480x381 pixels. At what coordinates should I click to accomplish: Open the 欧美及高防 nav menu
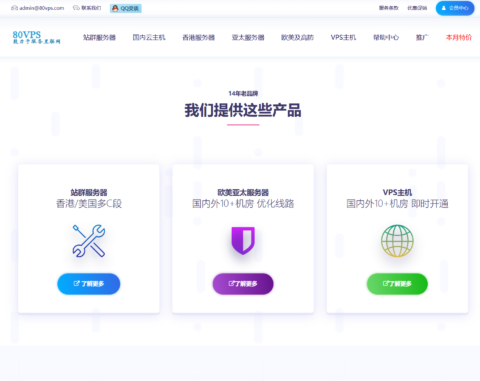(x=297, y=37)
